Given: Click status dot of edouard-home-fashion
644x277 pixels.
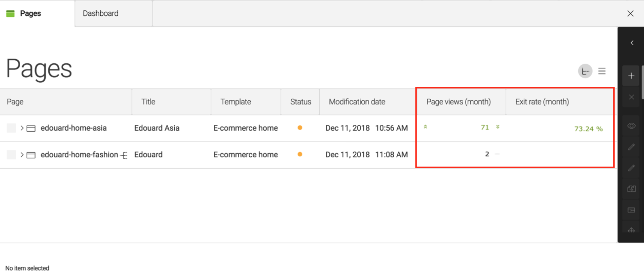Looking at the screenshot, I should point(300,154).
